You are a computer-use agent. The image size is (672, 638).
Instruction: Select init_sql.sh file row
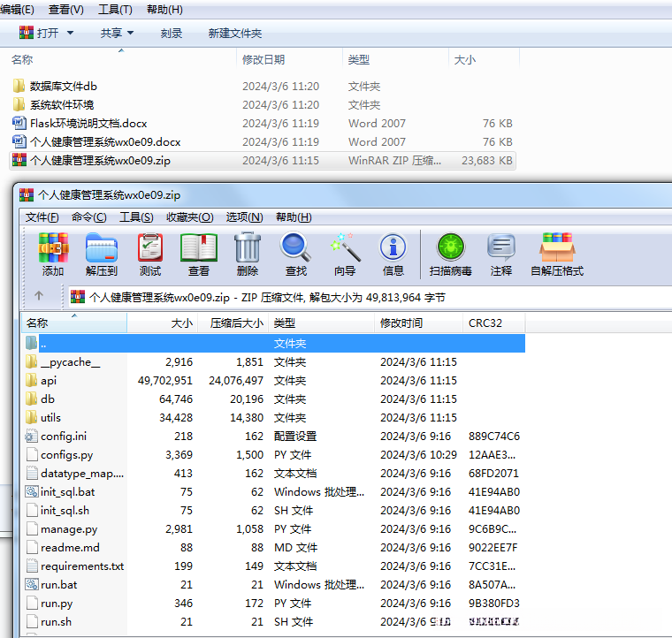pyautogui.click(x=274, y=511)
